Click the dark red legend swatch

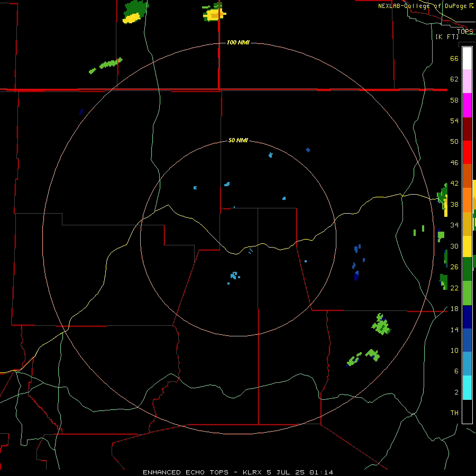467,129
